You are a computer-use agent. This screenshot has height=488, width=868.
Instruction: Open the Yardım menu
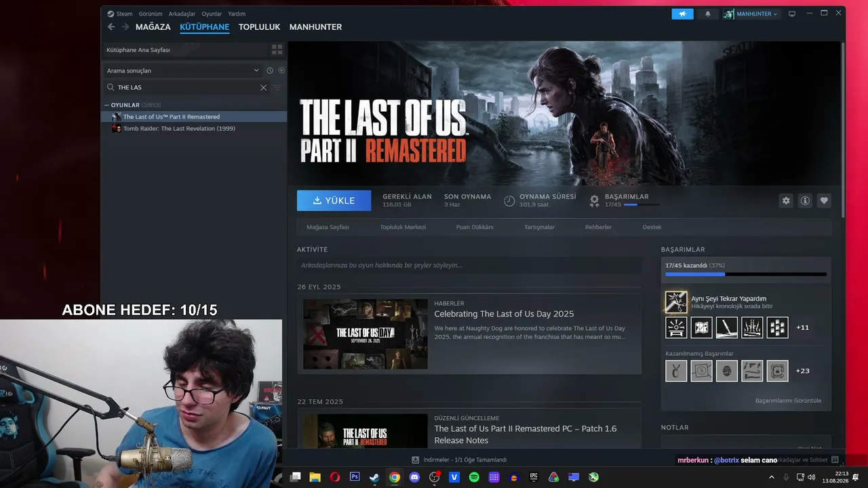pos(237,14)
